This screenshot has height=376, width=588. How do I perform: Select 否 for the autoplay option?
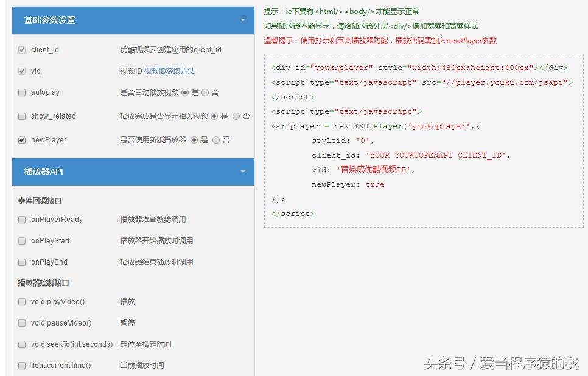[205, 92]
